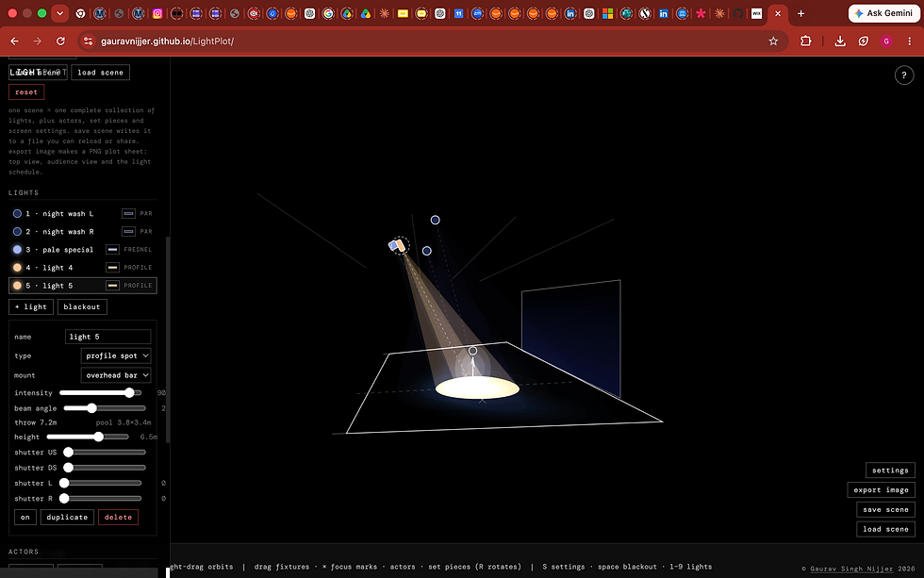The width and height of the screenshot is (924, 578).
Task: Switch to the Google tab
Action: coord(329,13)
